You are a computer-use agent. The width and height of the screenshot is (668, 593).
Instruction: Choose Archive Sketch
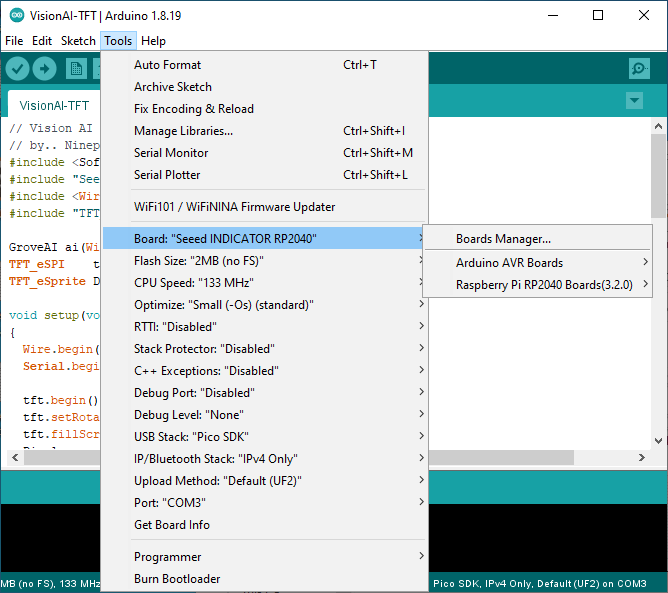click(265, 87)
